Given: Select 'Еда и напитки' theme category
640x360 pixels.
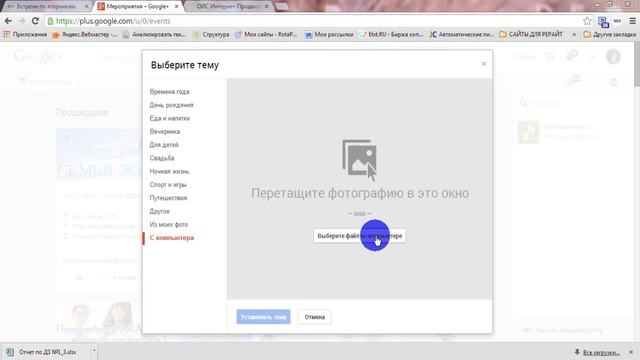Looking at the screenshot, I should (x=170, y=118).
